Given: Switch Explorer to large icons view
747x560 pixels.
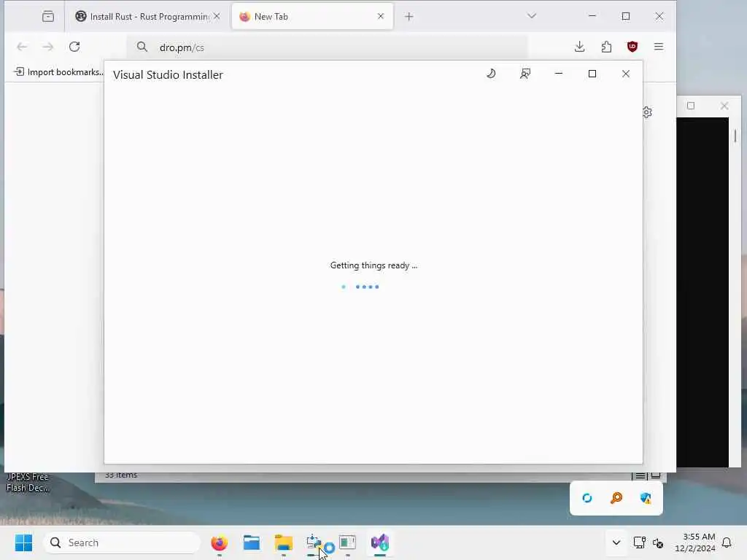Looking at the screenshot, I should coord(656,475).
